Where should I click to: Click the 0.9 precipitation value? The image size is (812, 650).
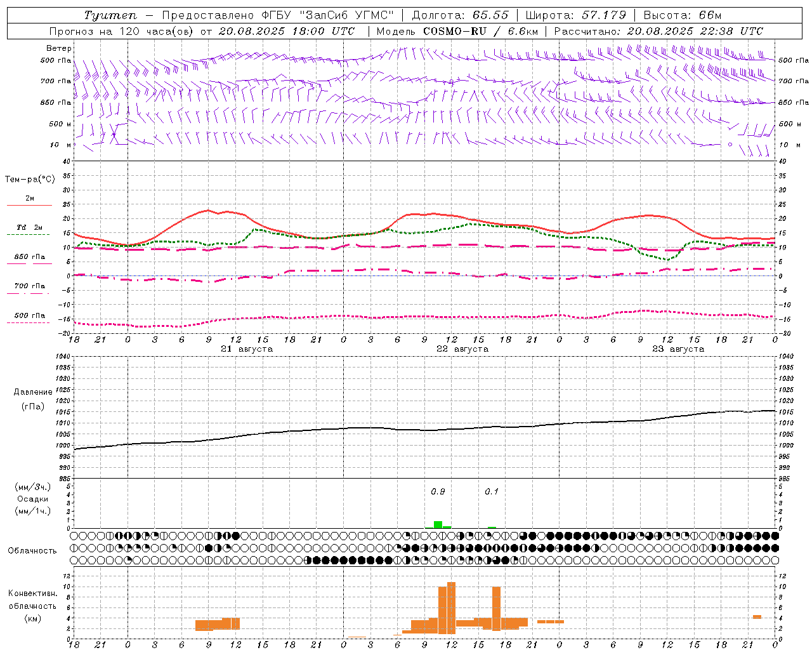coord(438,492)
